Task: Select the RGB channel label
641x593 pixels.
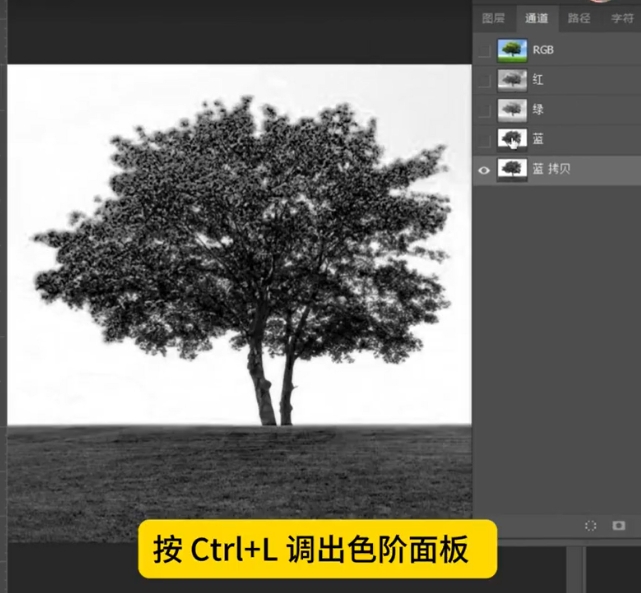Action: pyautogui.click(x=543, y=50)
